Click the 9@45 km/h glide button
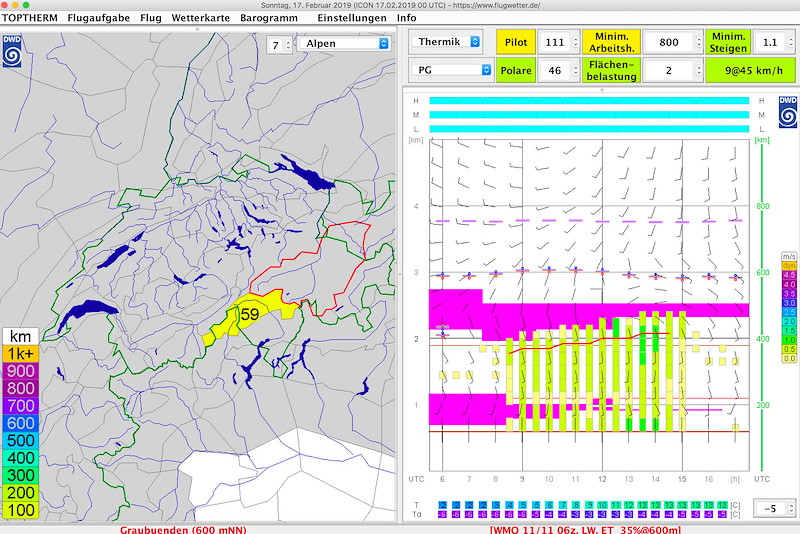The image size is (800, 534). point(751,70)
